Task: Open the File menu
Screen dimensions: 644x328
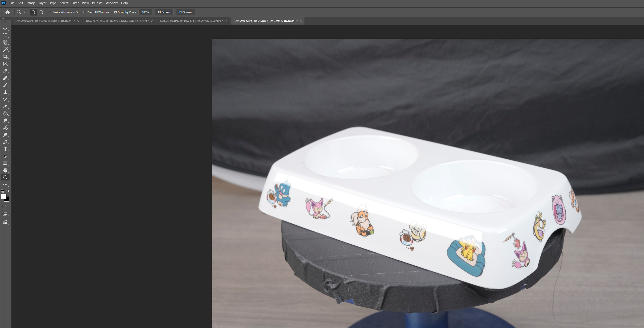Action: tap(12, 3)
